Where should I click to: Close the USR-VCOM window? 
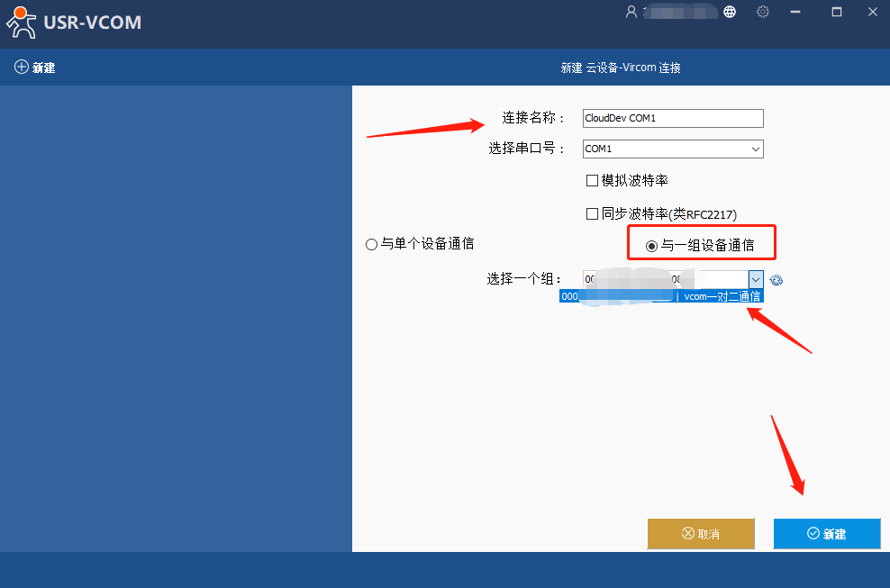tap(873, 12)
